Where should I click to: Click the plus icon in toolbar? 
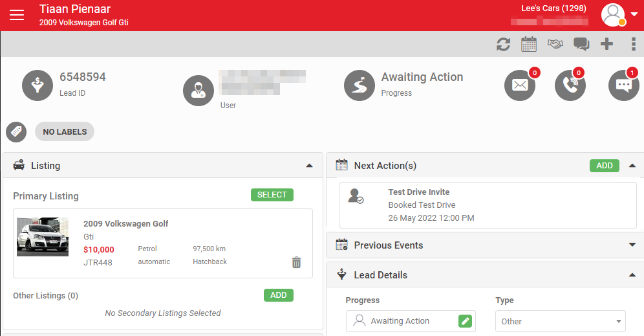coord(606,44)
